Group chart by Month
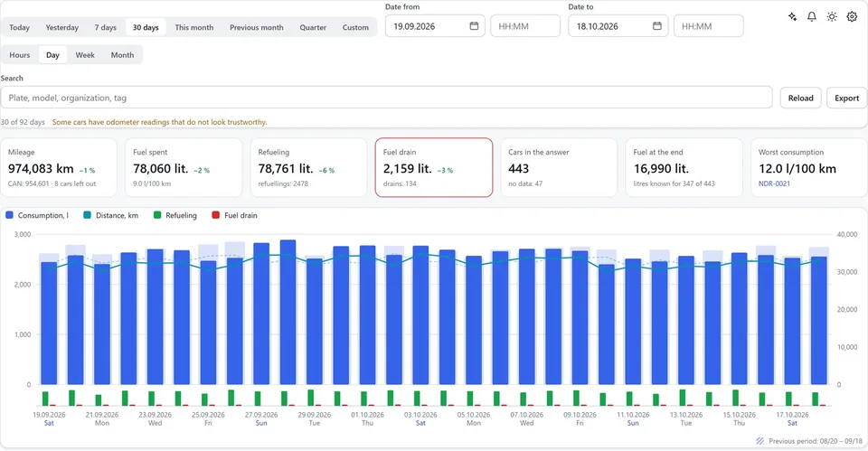The height and width of the screenshot is (451, 868). [x=122, y=55]
